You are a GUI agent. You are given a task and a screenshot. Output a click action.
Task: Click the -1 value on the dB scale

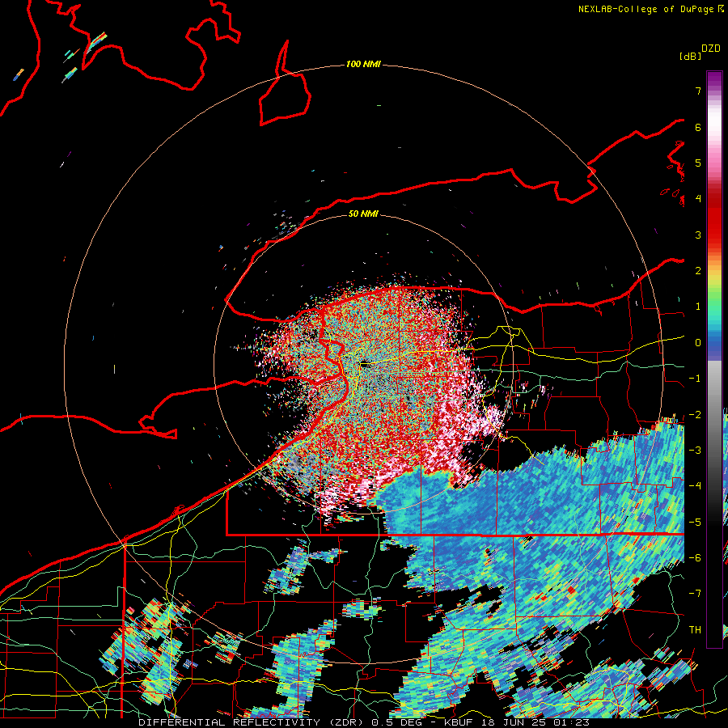(695, 379)
